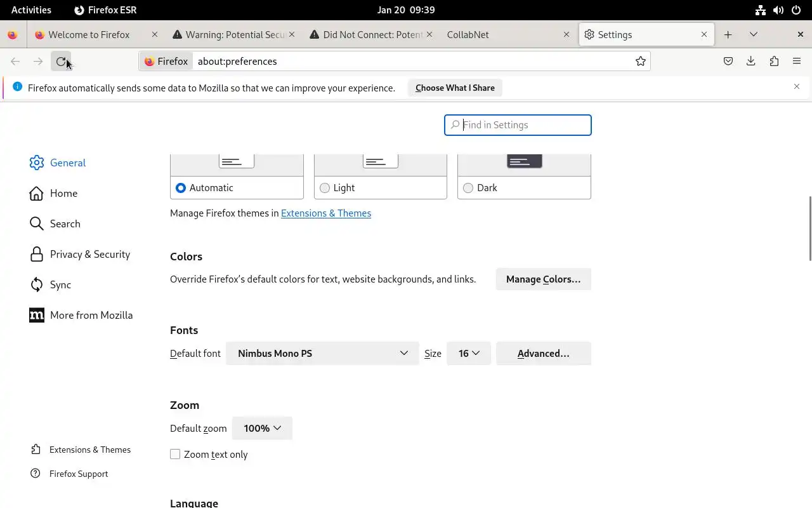
Task: Open the Default font dropdown
Action: (x=322, y=354)
